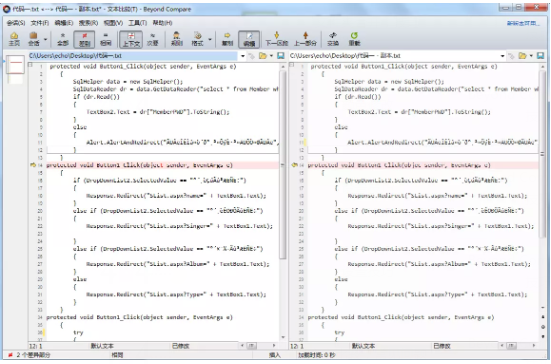Click status bar '插入' insert mode
The image size is (551, 364).
click(x=274, y=355)
